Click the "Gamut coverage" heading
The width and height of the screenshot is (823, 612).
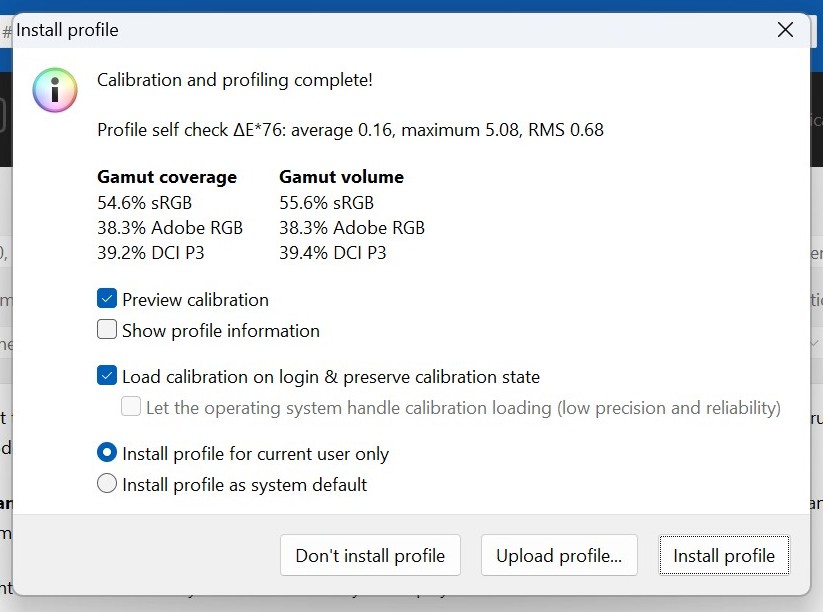point(167,177)
